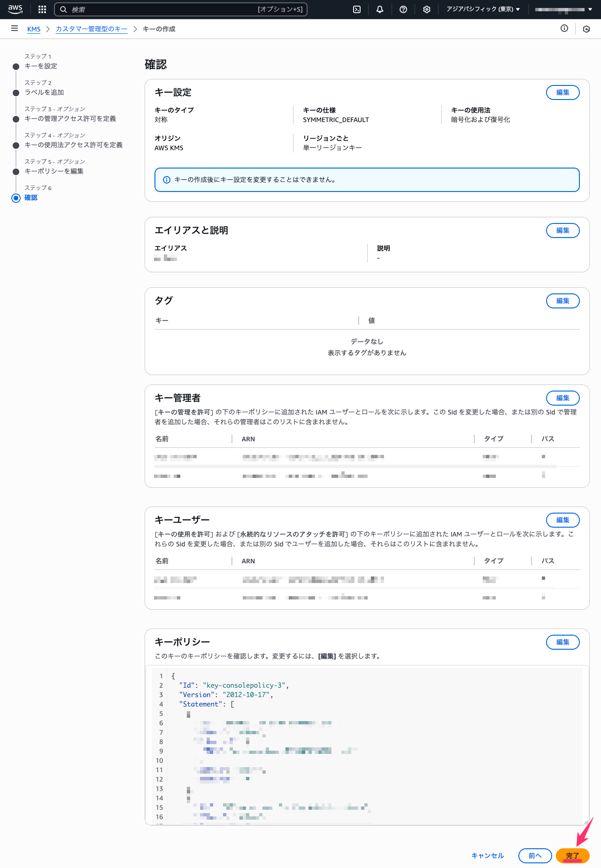
Task: Go to KMS breadcrumb link
Action: pos(34,29)
